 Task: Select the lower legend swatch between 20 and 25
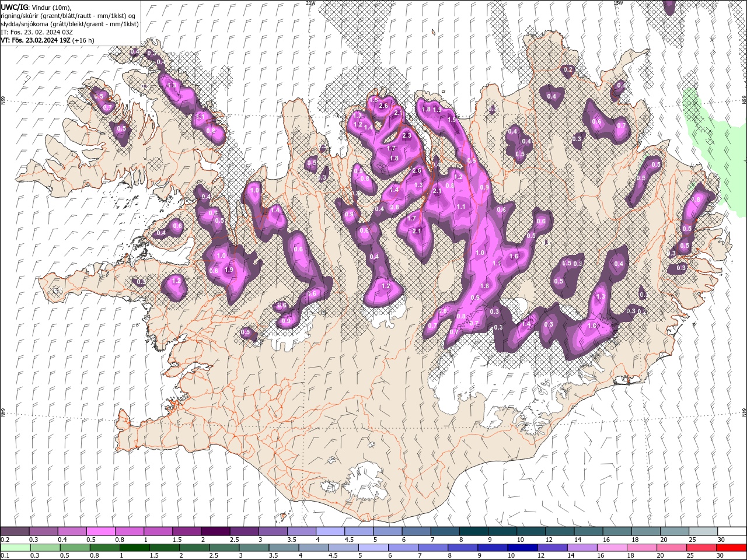672,548
